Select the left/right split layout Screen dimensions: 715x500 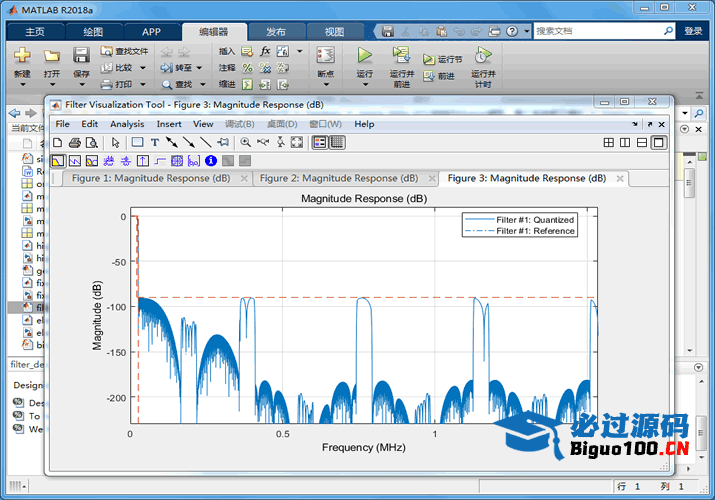coord(625,143)
